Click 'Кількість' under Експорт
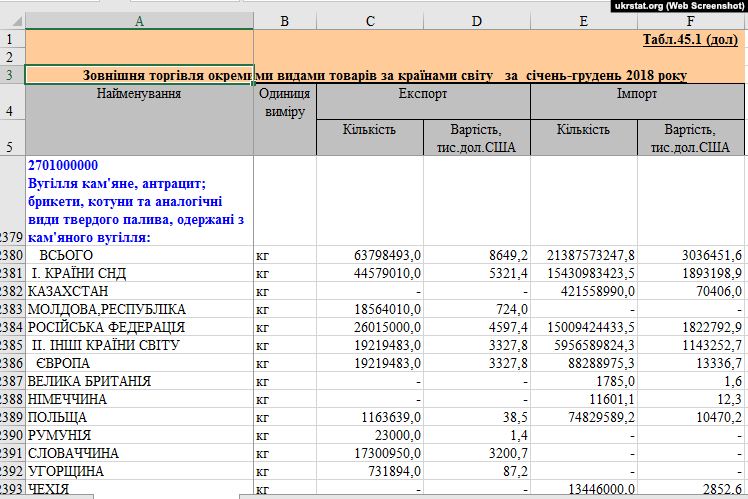 370,137
